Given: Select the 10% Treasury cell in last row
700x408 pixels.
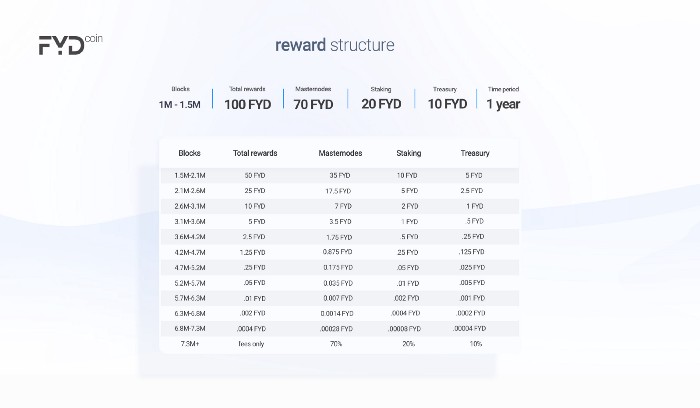Looking at the screenshot, I should [475, 344].
